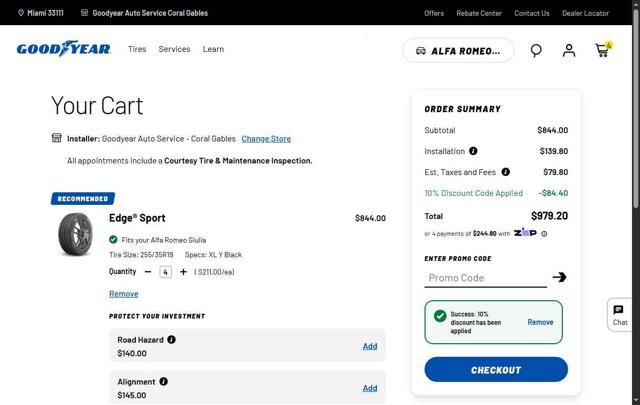Click the quantity field showing 4
Image resolution: width=640 pixels, height=405 pixels.
coord(165,272)
